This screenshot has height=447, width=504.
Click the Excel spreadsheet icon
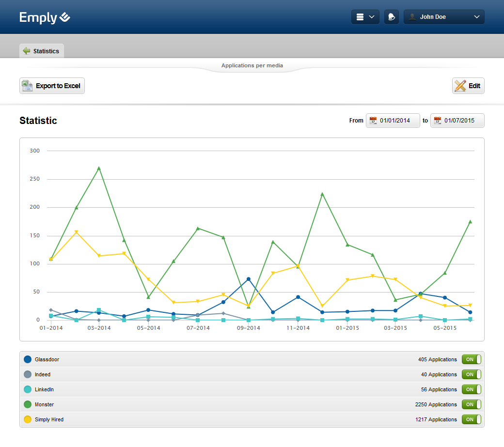click(27, 86)
